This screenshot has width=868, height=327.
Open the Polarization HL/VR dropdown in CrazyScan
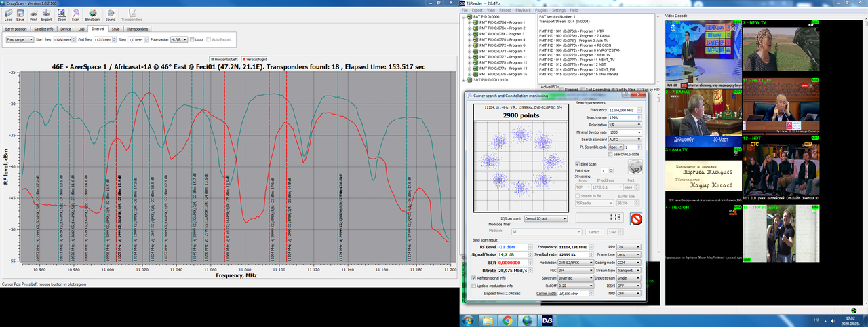pos(178,39)
